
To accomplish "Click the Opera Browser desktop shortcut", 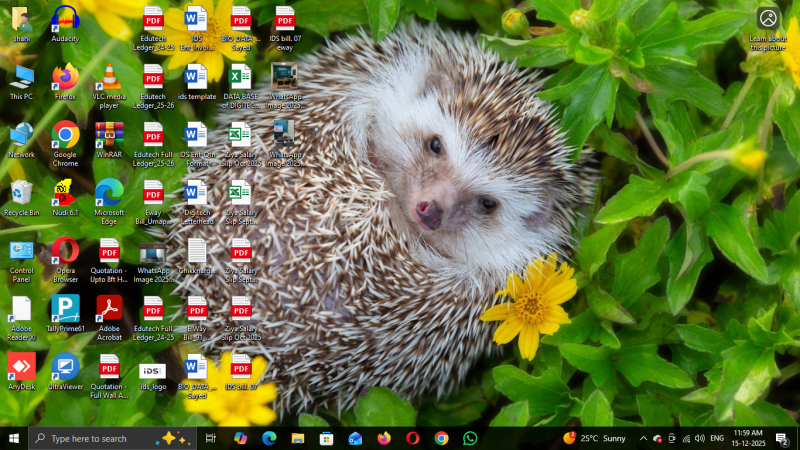I will 65,250.
